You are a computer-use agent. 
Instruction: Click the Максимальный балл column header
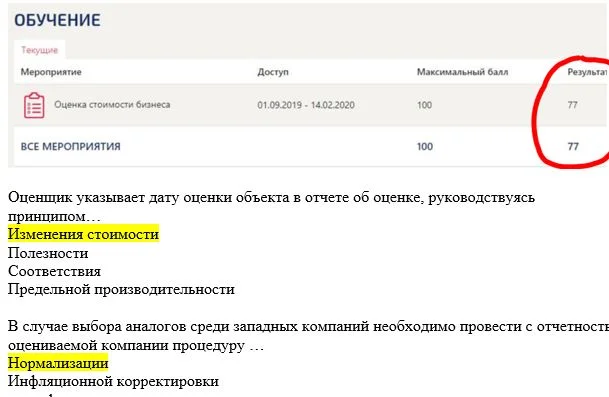462,72
